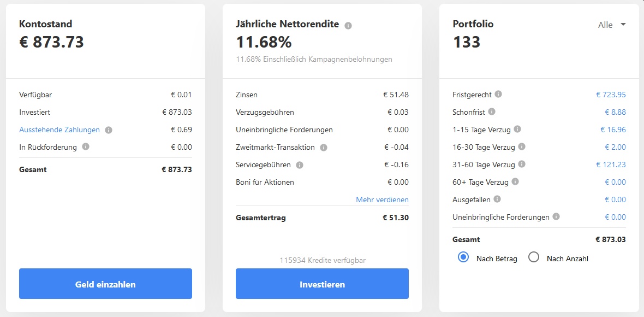Click info icon next to Ausgefallen

pyautogui.click(x=497, y=199)
